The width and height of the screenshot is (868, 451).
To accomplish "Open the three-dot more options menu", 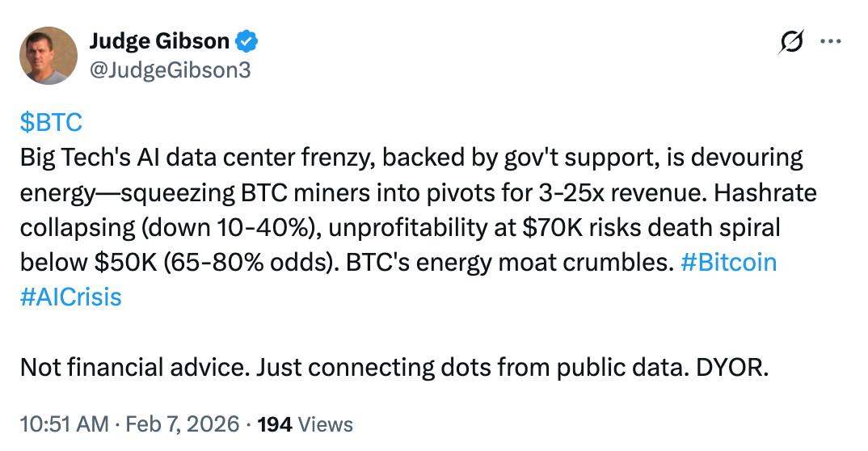I will (832, 41).
